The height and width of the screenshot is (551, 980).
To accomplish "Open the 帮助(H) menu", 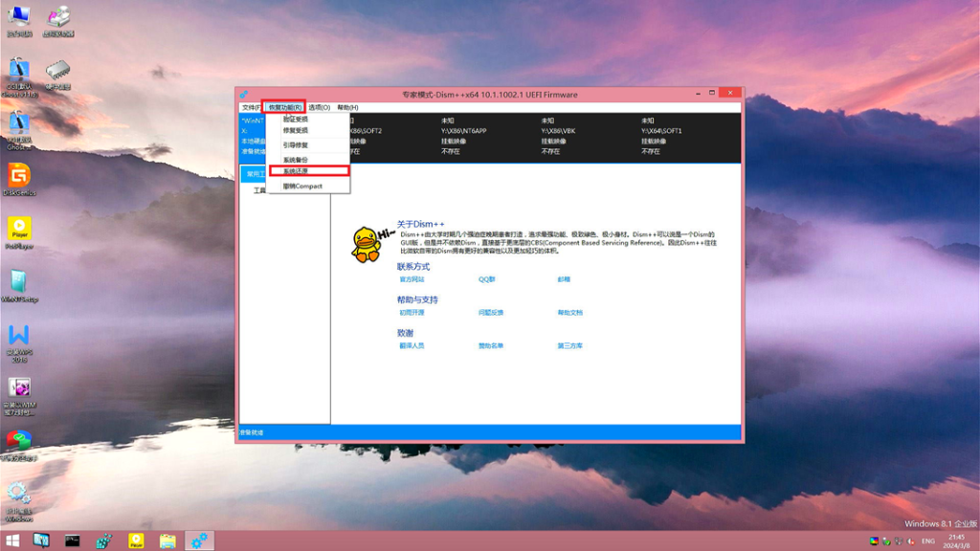I will point(347,107).
